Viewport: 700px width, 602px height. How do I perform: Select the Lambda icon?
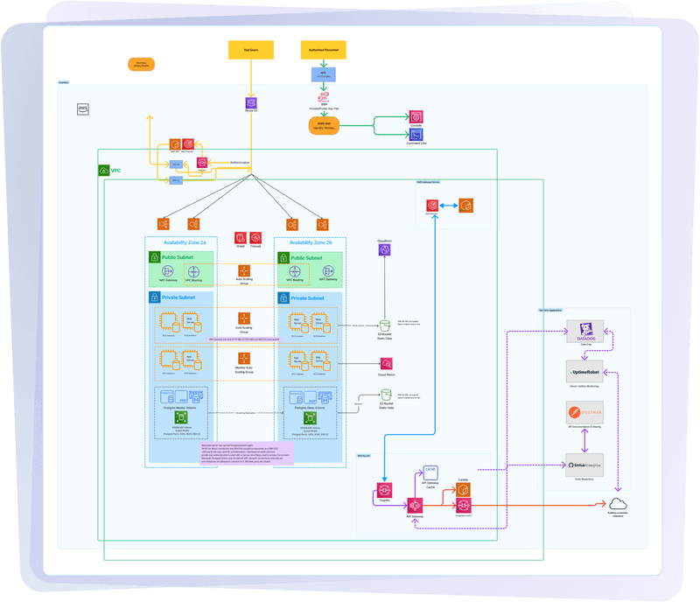463,489
